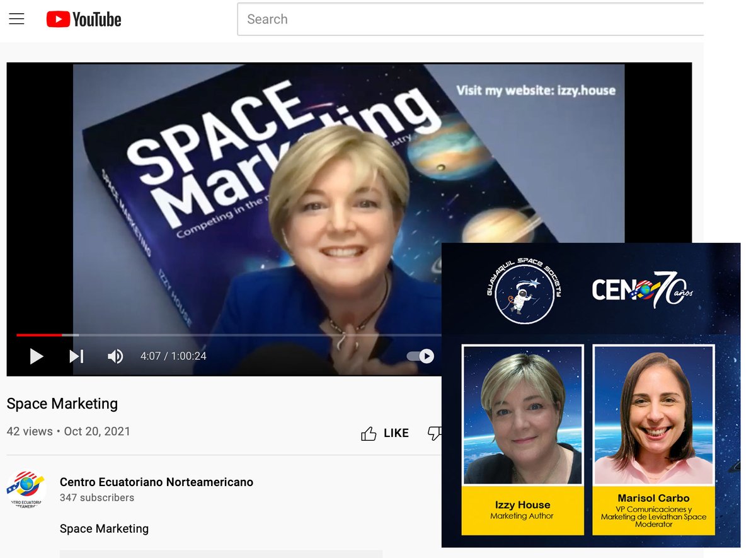Toggle Like on the Space Marketing video
The image size is (756, 558).
click(384, 433)
